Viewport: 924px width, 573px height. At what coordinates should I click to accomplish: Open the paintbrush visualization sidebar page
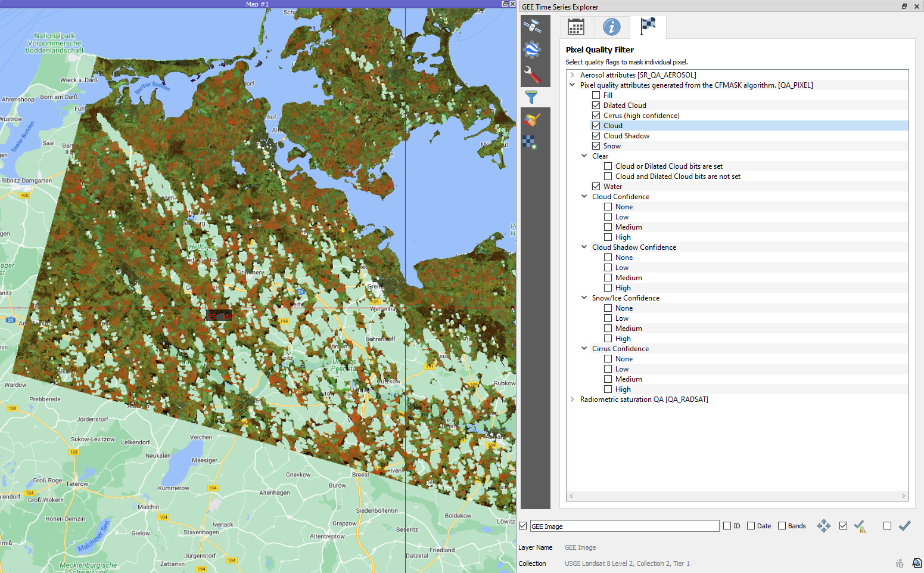531,120
